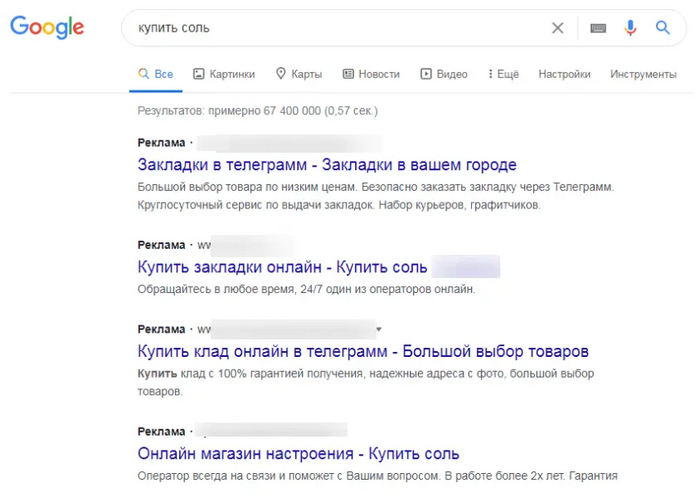Click the blue search magnifier button
700x498 pixels.
coord(662,28)
